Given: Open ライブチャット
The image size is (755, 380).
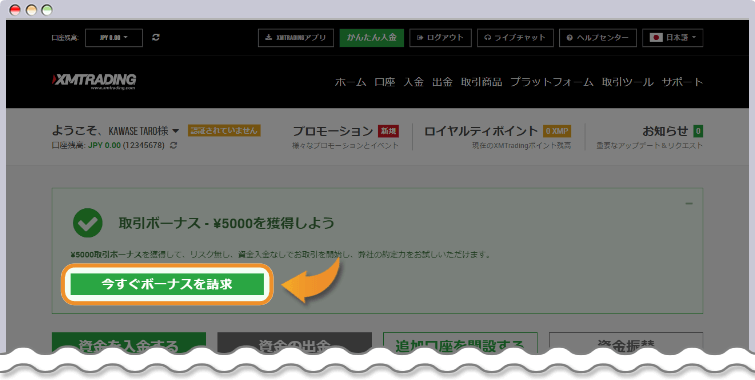Looking at the screenshot, I should (x=515, y=38).
